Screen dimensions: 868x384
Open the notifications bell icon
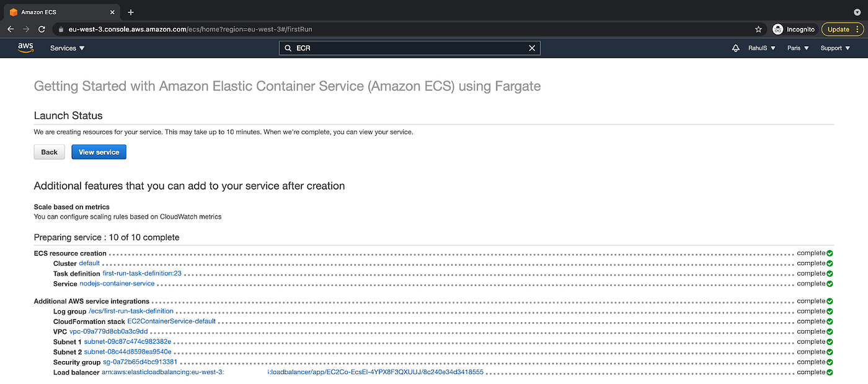click(736, 48)
